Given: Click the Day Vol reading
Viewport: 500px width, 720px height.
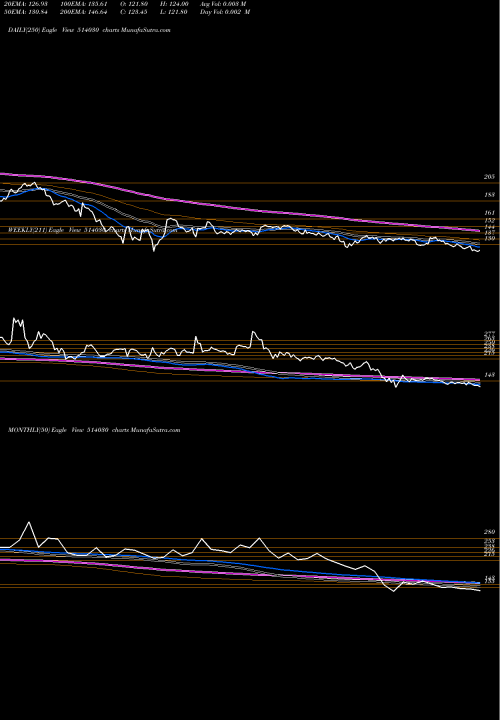Looking at the screenshot, I should click(225, 12).
